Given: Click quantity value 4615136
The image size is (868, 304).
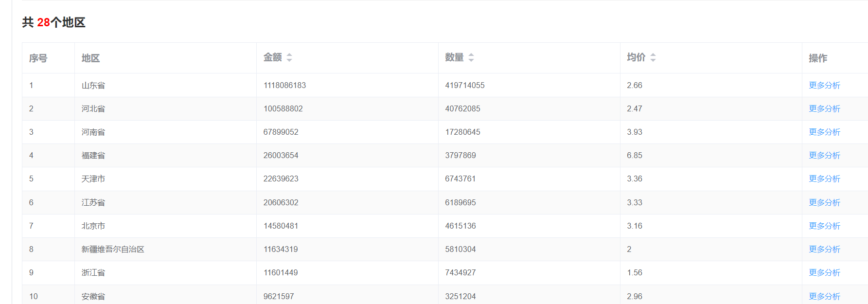Looking at the screenshot, I should click(x=461, y=226).
